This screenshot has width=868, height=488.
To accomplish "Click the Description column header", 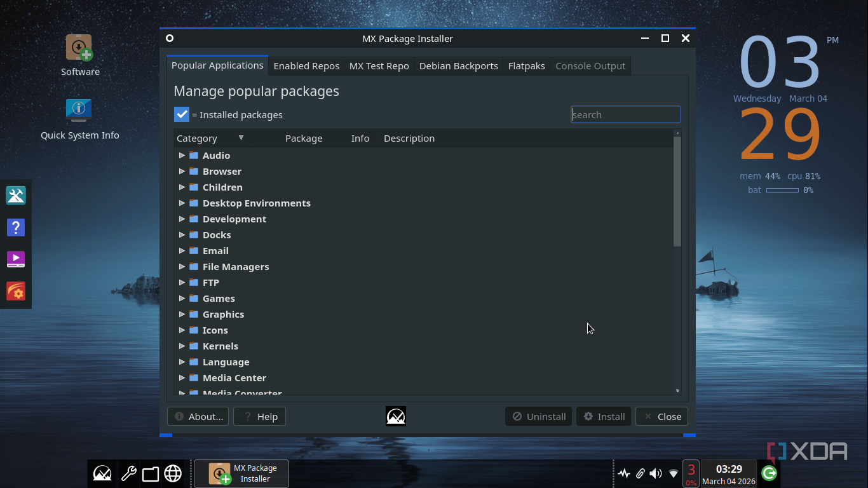I will point(409,138).
